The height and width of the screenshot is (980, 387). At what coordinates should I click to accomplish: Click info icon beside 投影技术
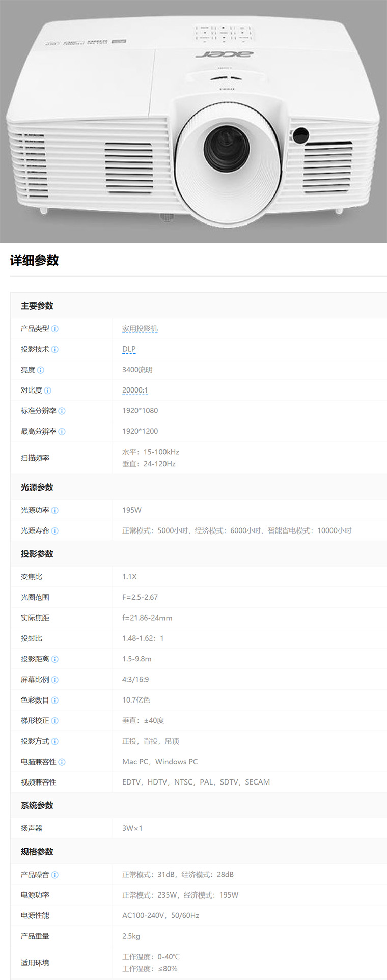[x=55, y=349]
